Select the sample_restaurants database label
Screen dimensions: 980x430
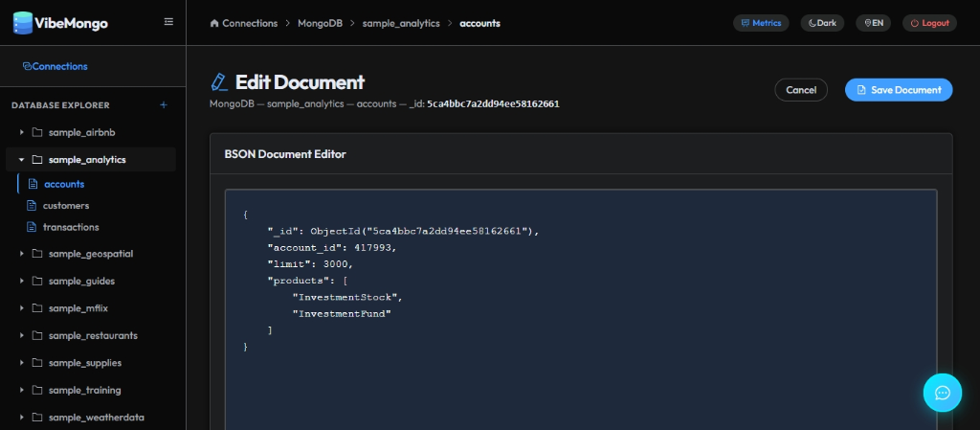coord(93,335)
